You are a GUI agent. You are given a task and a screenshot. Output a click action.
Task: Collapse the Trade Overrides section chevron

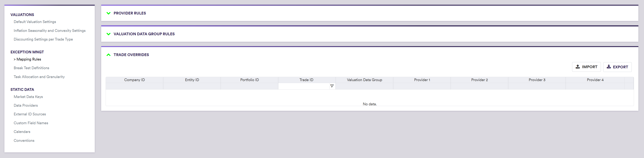[x=109, y=55]
